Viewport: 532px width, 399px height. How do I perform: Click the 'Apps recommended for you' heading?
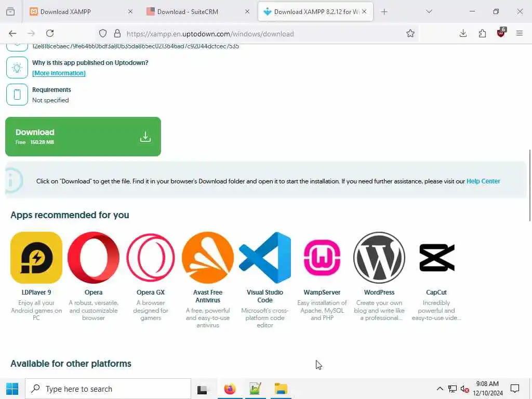click(70, 215)
